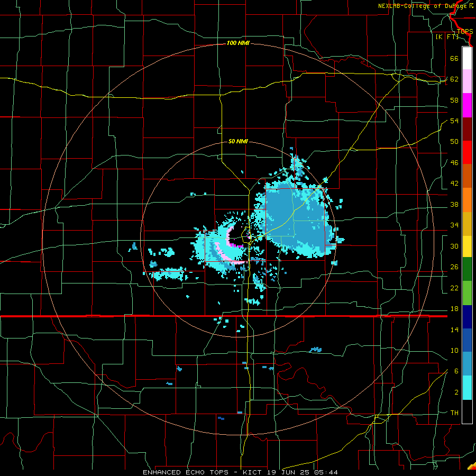Click the "TH" threshold legend label
This screenshot has width=476, height=476.
(454, 413)
